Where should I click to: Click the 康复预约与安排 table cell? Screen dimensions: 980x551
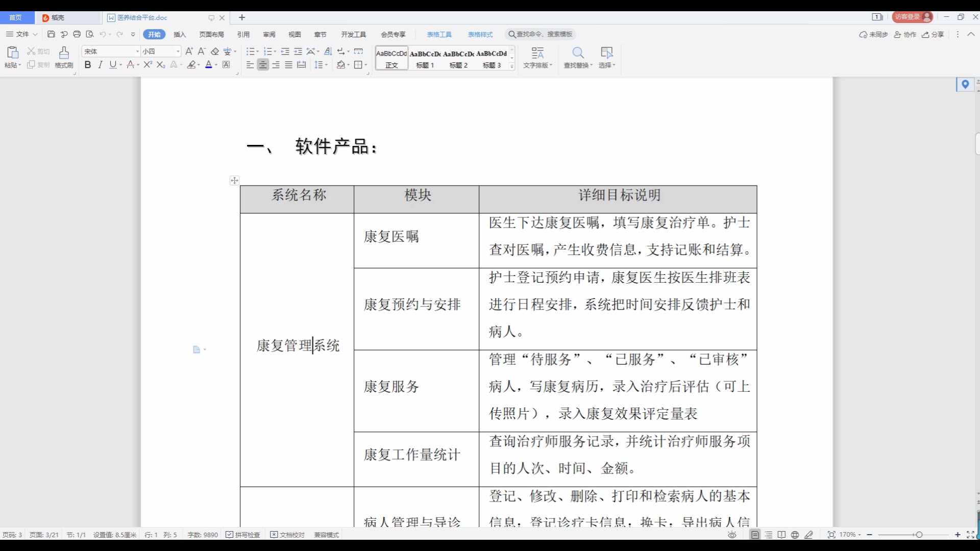[x=416, y=309]
